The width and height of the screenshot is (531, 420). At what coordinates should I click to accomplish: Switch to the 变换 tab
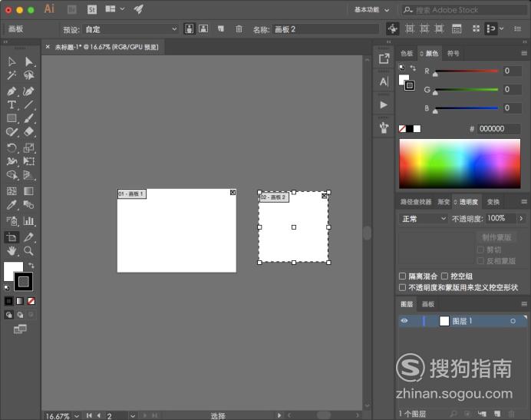(x=493, y=202)
